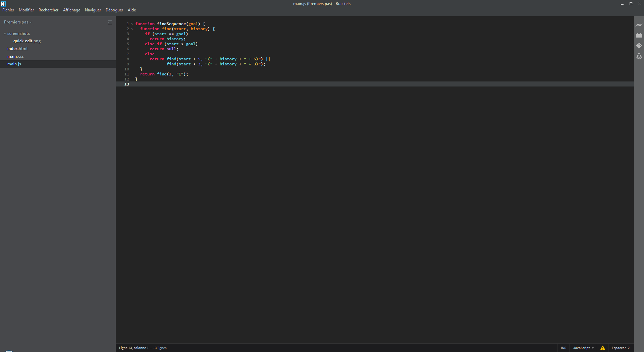Click 'else' keyword on line 7
644x352 pixels.
[x=150, y=54]
